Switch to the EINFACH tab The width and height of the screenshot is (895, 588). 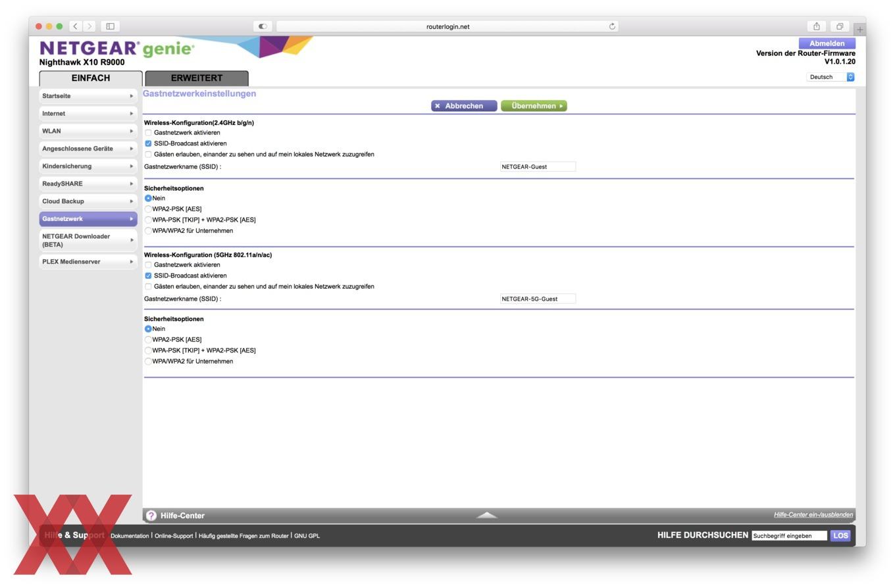click(91, 78)
